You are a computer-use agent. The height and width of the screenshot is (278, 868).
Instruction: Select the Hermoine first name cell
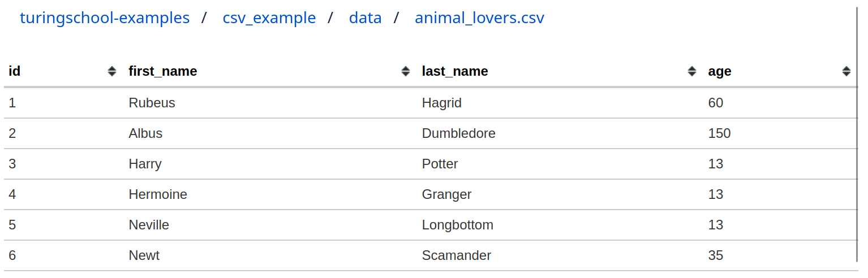tap(158, 194)
